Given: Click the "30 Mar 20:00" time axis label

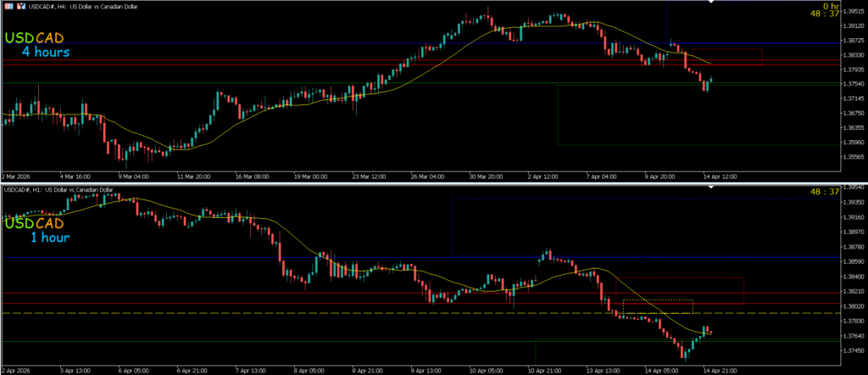Looking at the screenshot, I should coord(486,176).
